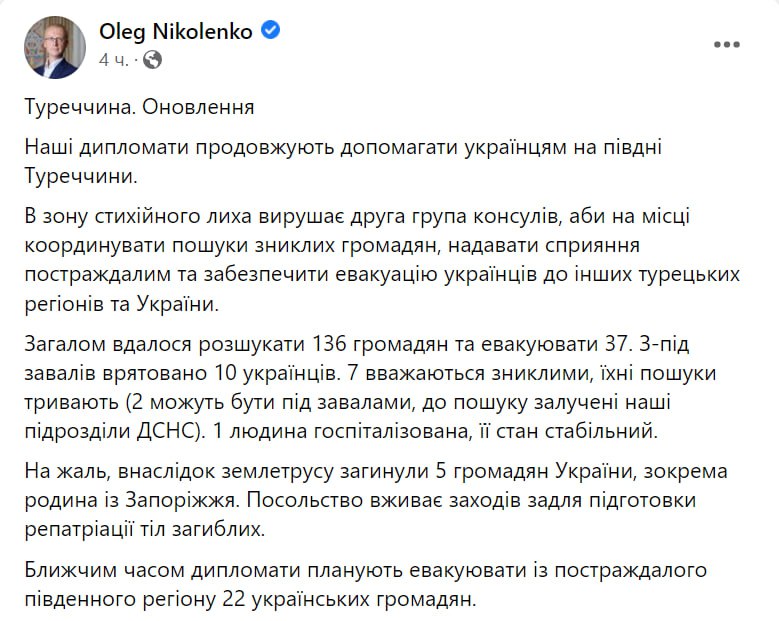Open the three-dot post options menu
Screen dimensions: 779x621
[726, 45]
